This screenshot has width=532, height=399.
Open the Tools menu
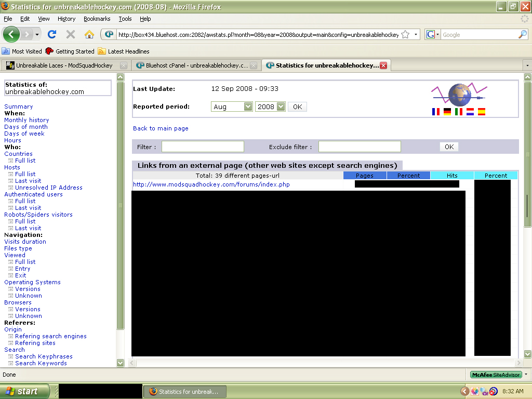click(125, 19)
